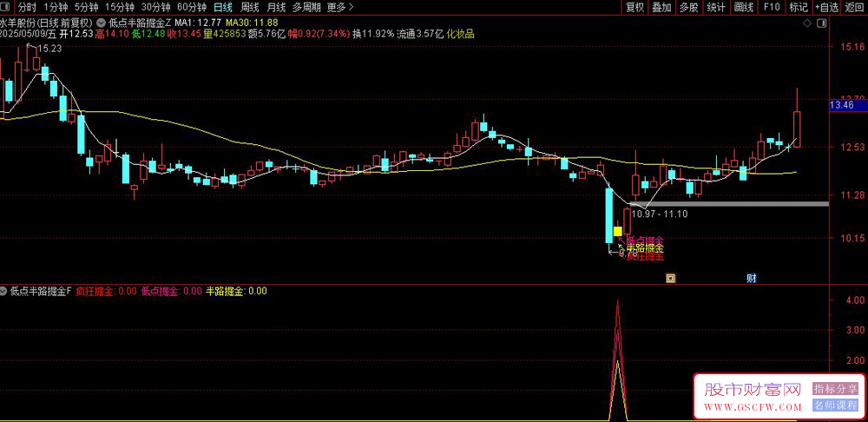Click the gray gap support band

click(729, 204)
